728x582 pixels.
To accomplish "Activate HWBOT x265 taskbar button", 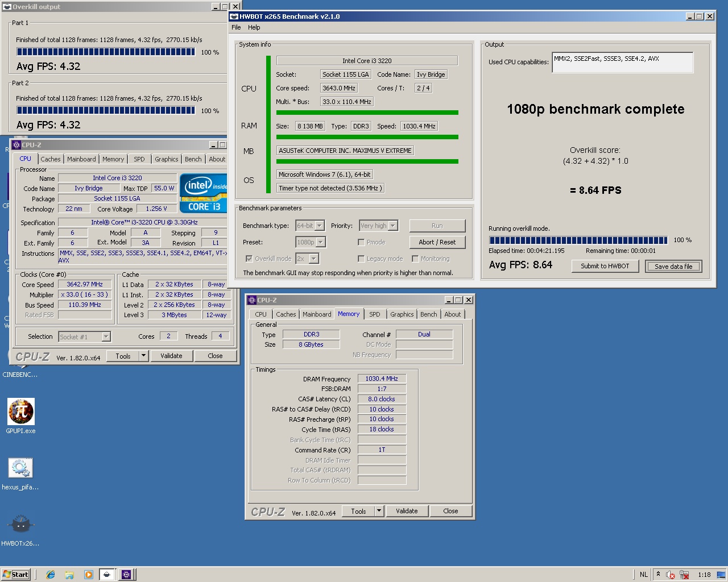I will (107, 575).
